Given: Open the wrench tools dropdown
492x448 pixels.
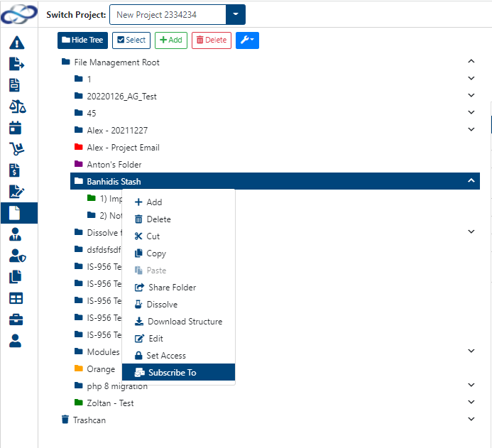Looking at the screenshot, I should (247, 40).
